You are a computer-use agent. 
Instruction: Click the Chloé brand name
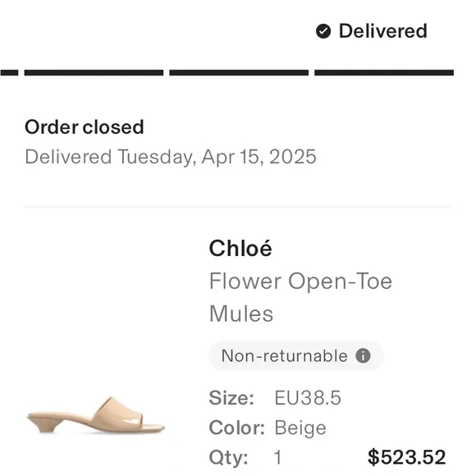[x=240, y=249]
